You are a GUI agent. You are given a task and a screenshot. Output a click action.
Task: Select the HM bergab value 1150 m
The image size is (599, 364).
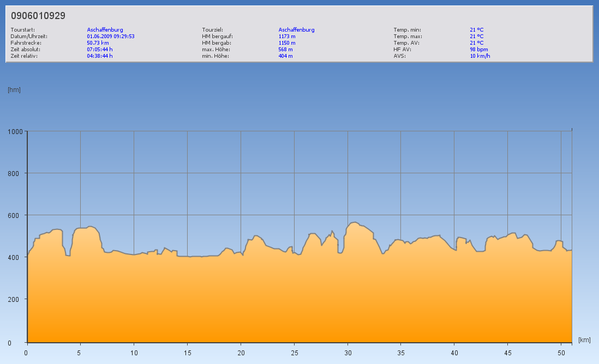[x=287, y=43]
